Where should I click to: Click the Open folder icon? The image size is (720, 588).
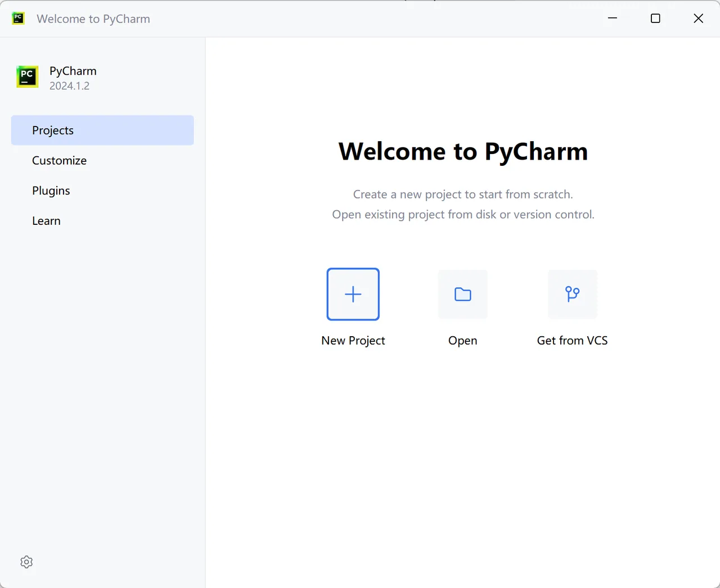click(x=463, y=294)
